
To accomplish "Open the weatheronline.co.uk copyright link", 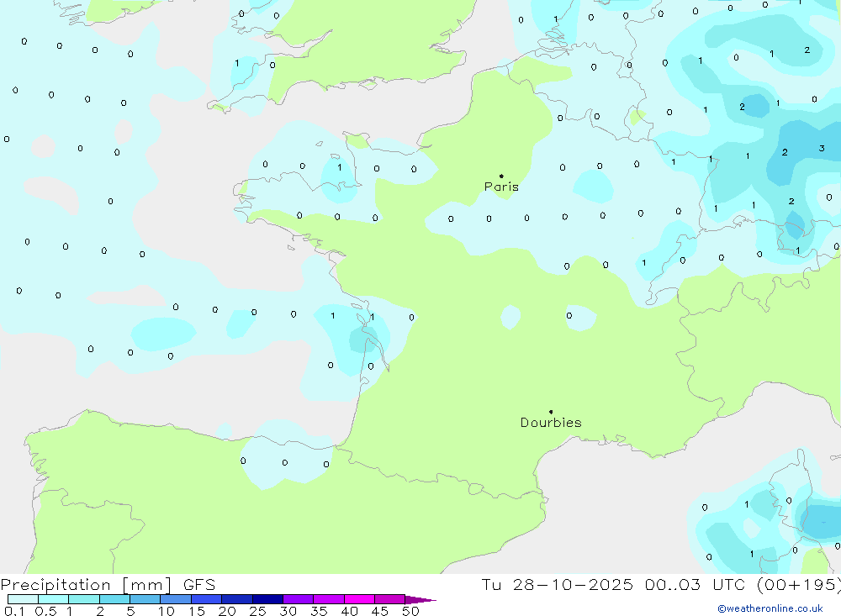I will coord(770,608).
